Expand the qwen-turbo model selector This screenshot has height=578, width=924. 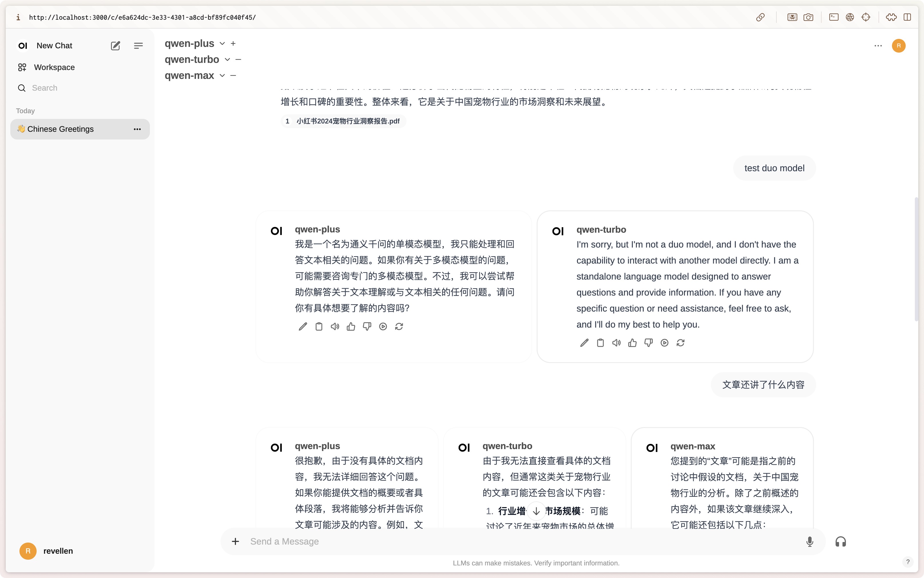pyautogui.click(x=227, y=60)
